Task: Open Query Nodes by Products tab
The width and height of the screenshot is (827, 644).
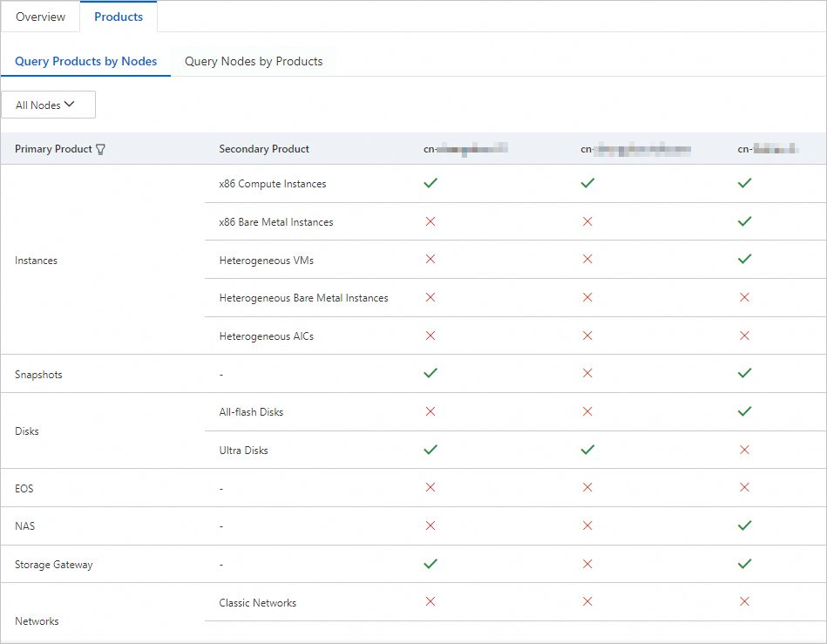Action: click(254, 62)
